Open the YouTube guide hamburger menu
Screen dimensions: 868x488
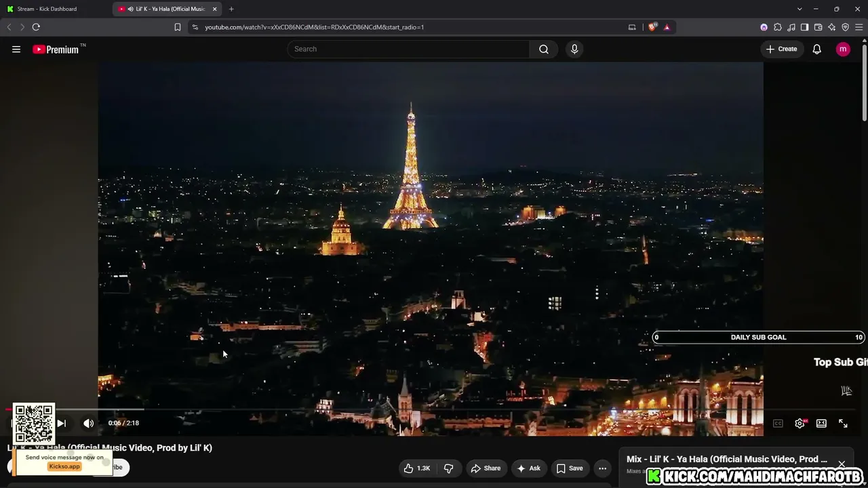(16, 49)
